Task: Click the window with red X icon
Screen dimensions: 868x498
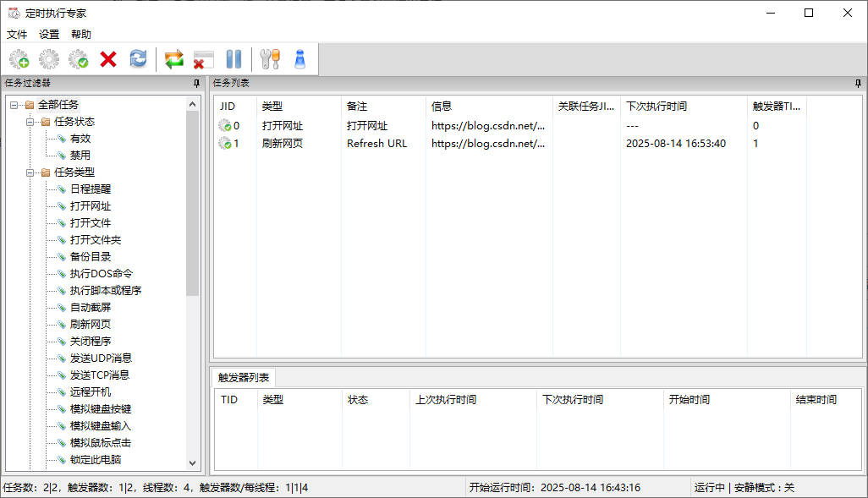Action: point(203,59)
